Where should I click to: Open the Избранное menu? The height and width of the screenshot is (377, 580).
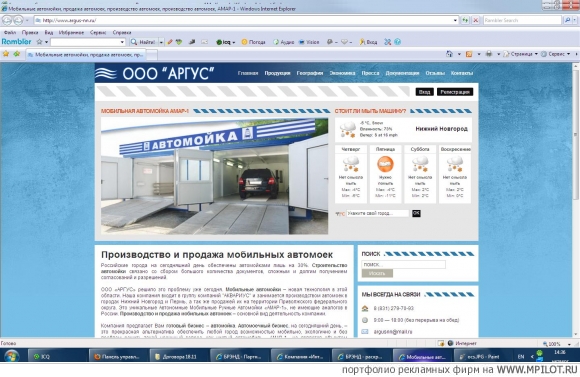pyautogui.click(x=71, y=33)
